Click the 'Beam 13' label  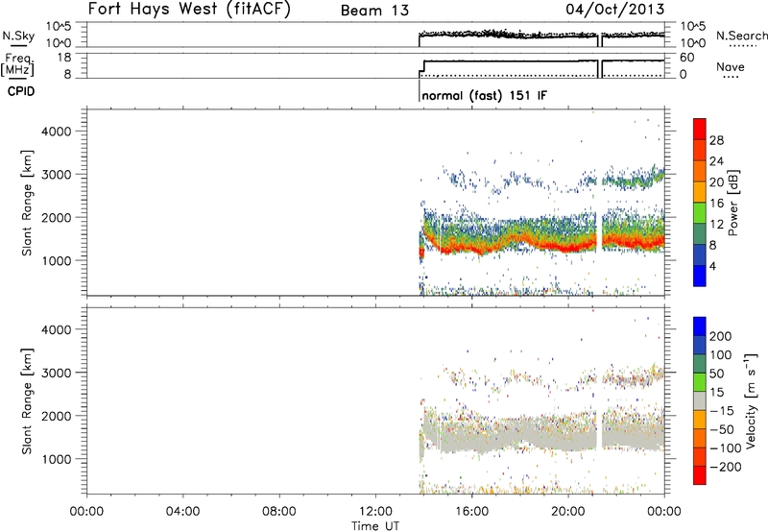click(374, 11)
